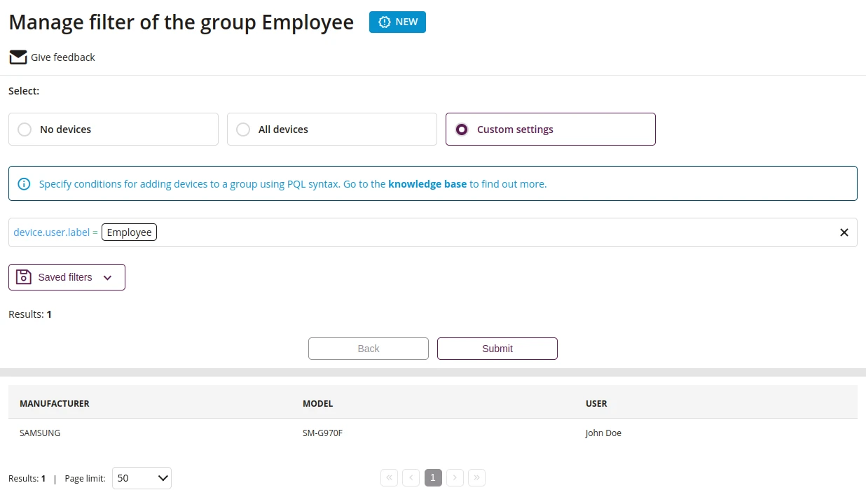The image size is (866, 504).
Task: Click the MODEL column header
Action: coord(318,404)
